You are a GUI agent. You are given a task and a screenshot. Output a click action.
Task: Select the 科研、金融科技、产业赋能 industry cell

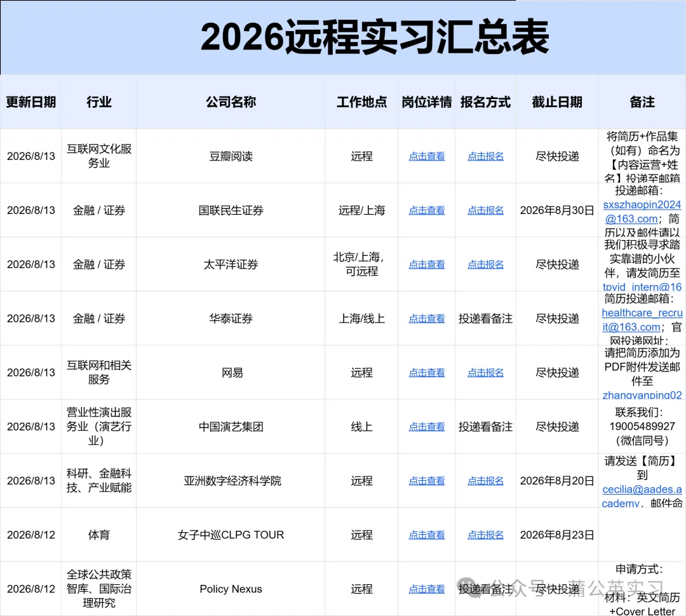(99, 481)
